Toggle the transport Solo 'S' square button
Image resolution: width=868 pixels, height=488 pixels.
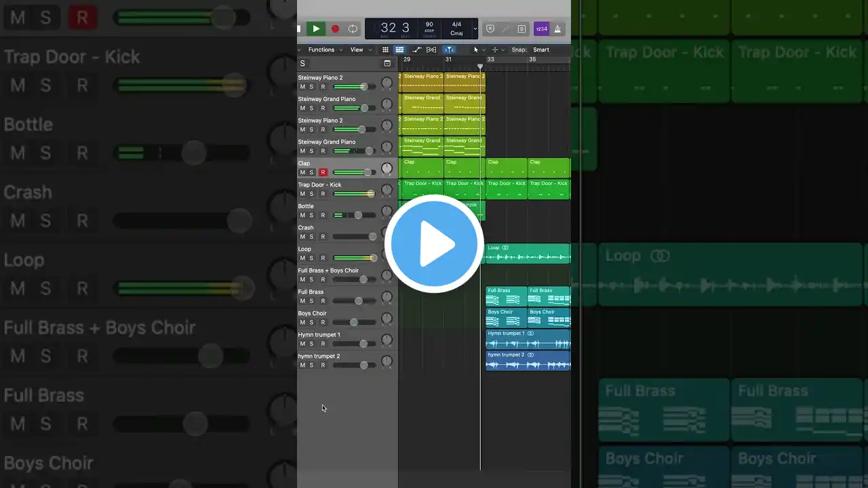point(521,28)
